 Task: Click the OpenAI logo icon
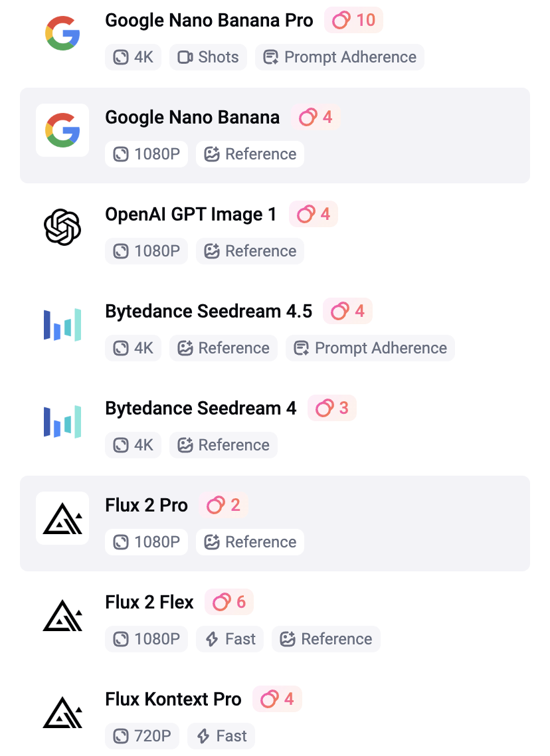pos(62,227)
